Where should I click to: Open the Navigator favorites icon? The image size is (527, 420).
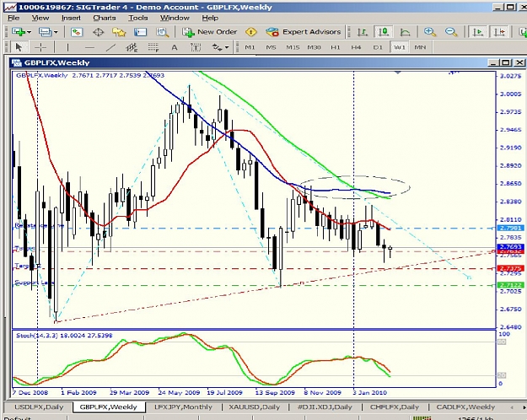point(119,32)
